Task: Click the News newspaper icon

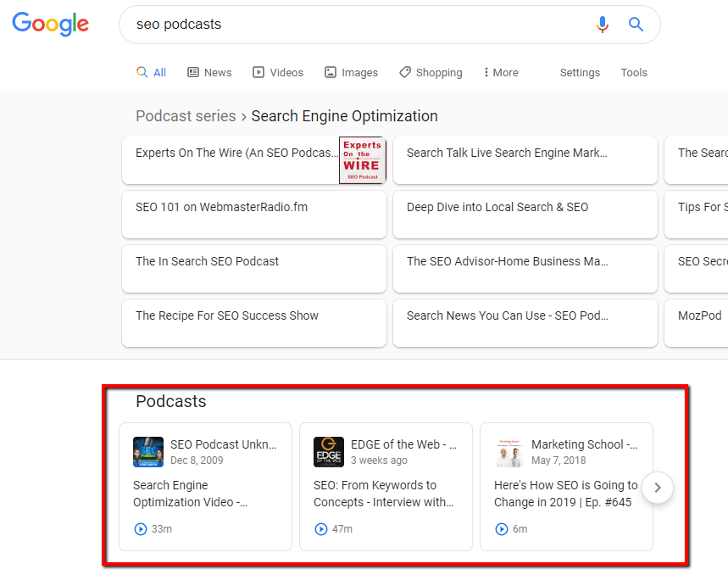Action: coord(192,72)
